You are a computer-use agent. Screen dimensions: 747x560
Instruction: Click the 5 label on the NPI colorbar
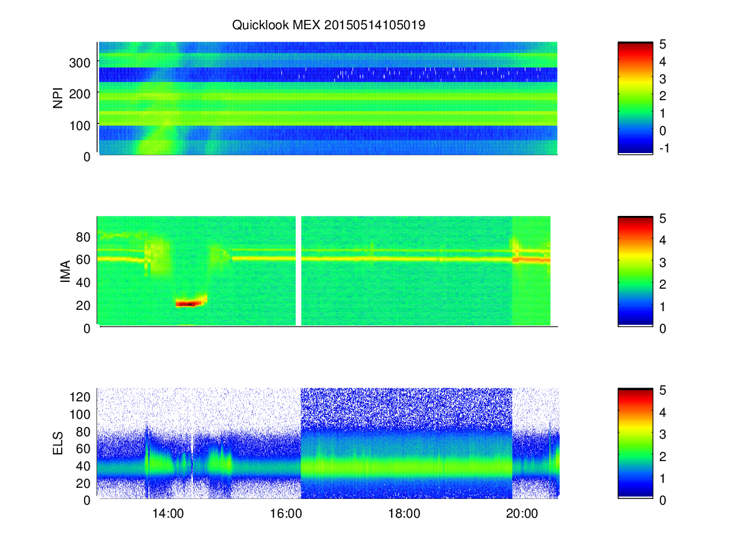click(663, 44)
